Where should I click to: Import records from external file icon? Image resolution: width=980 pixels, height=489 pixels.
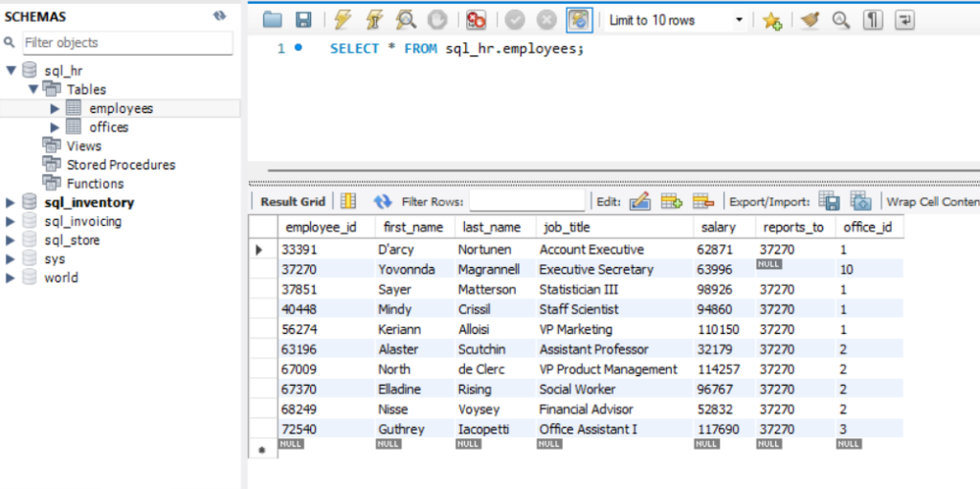pyautogui.click(x=860, y=201)
